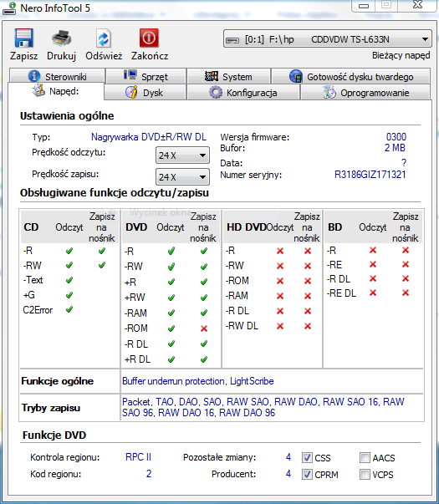The image size is (439, 504).
Task: Click the Data question mark value
Action: (x=404, y=163)
